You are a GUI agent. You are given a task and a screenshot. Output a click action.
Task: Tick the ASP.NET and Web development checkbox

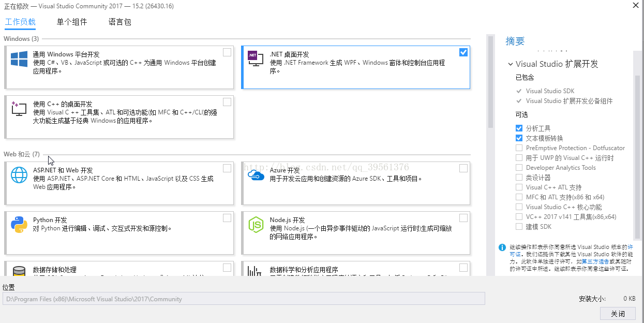tap(227, 168)
